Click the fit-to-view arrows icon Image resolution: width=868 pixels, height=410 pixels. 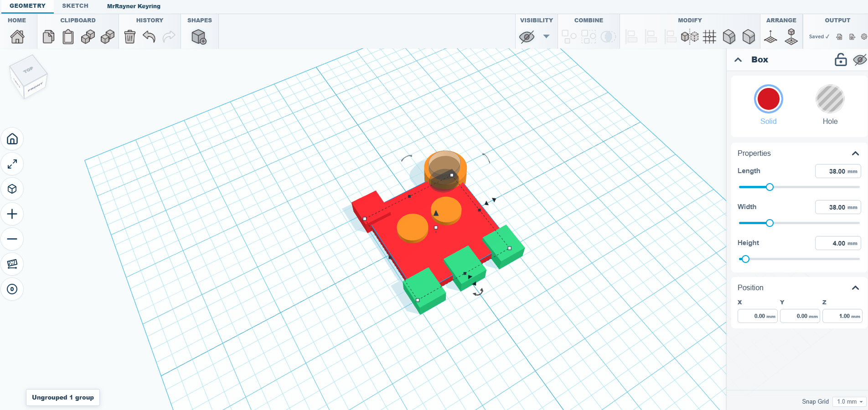(12, 164)
